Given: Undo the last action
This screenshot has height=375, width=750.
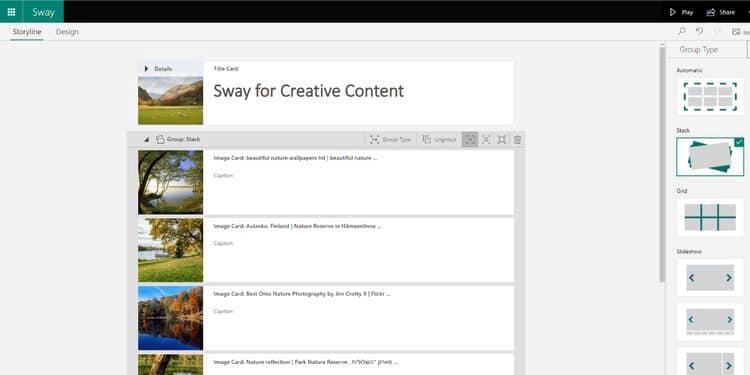Looking at the screenshot, I should point(699,31).
